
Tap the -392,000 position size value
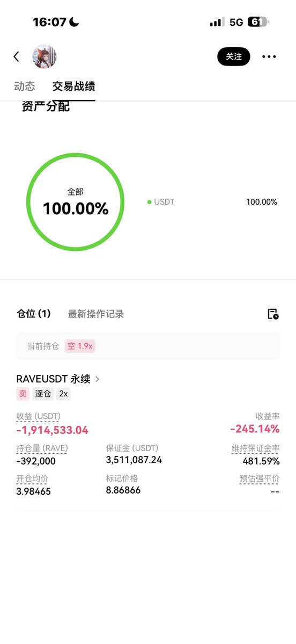[x=36, y=461]
